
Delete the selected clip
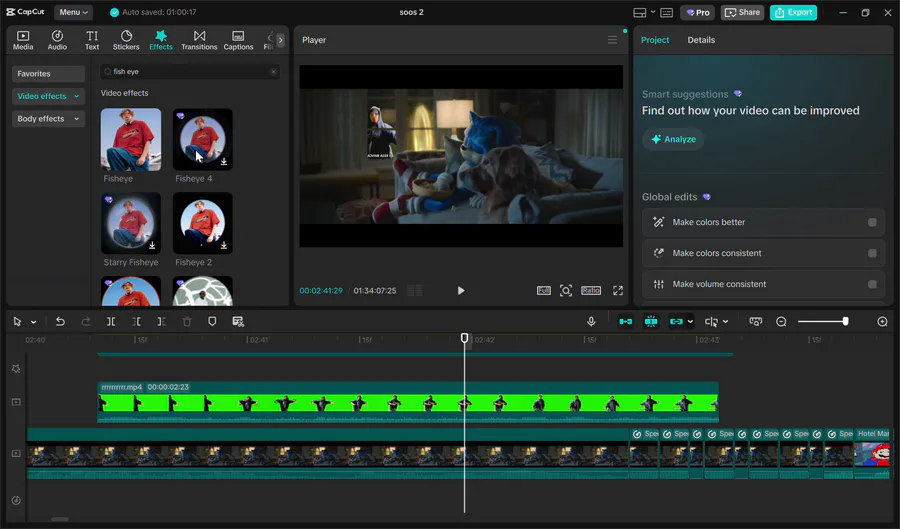pyautogui.click(x=187, y=321)
